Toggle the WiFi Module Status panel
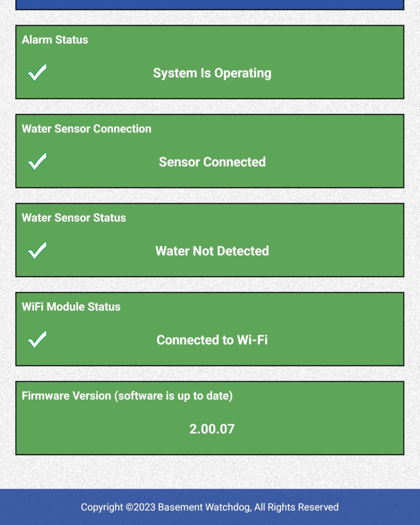 click(209, 329)
